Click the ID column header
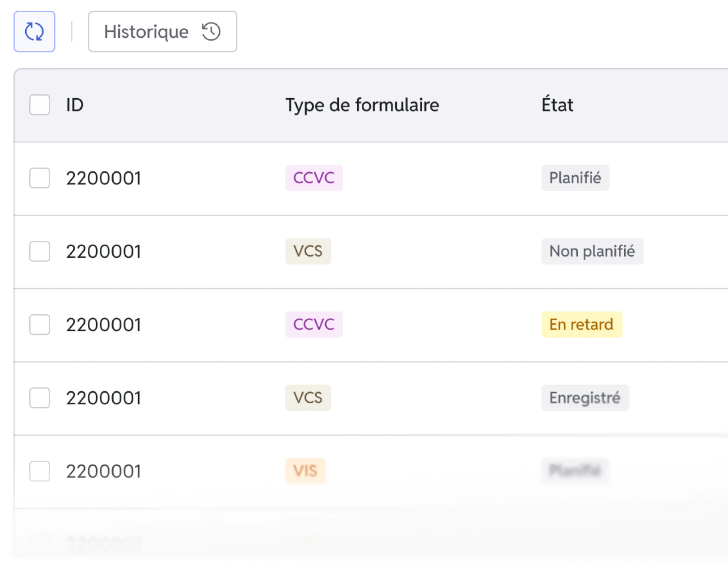 point(75,105)
